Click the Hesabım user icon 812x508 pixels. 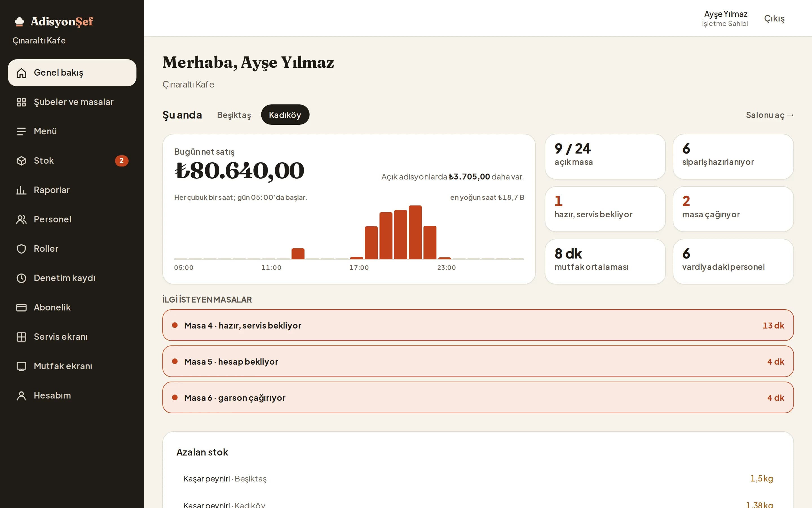point(21,395)
